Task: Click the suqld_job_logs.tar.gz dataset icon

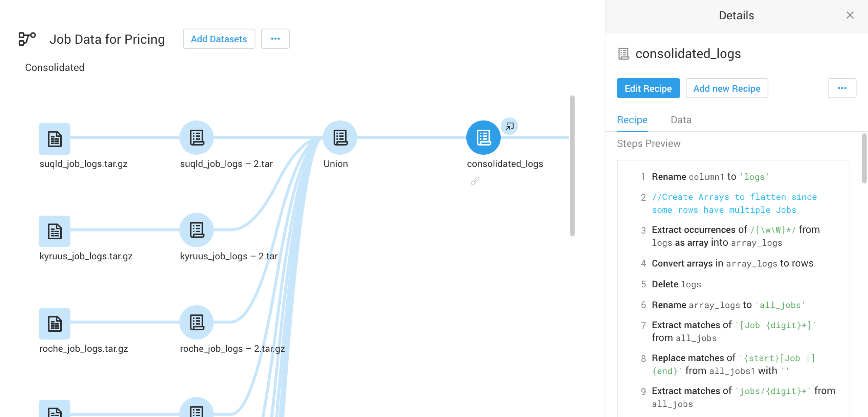Action: point(54,139)
